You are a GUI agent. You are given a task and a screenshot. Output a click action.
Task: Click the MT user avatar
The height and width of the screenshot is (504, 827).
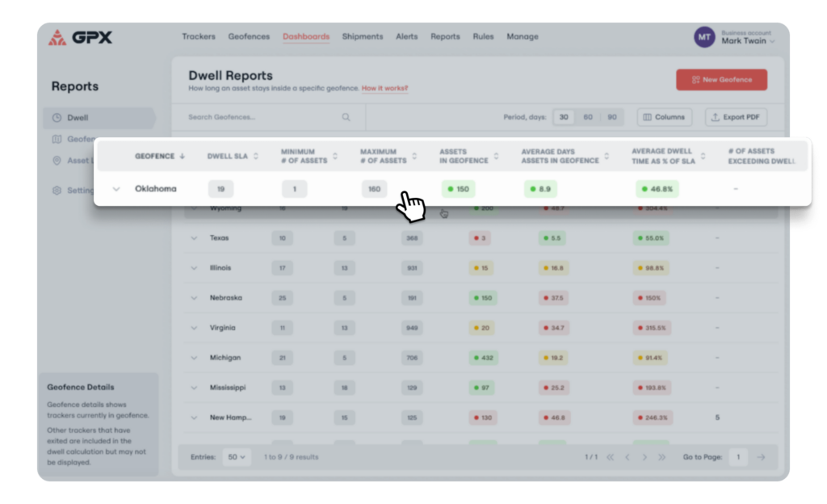pyautogui.click(x=704, y=37)
